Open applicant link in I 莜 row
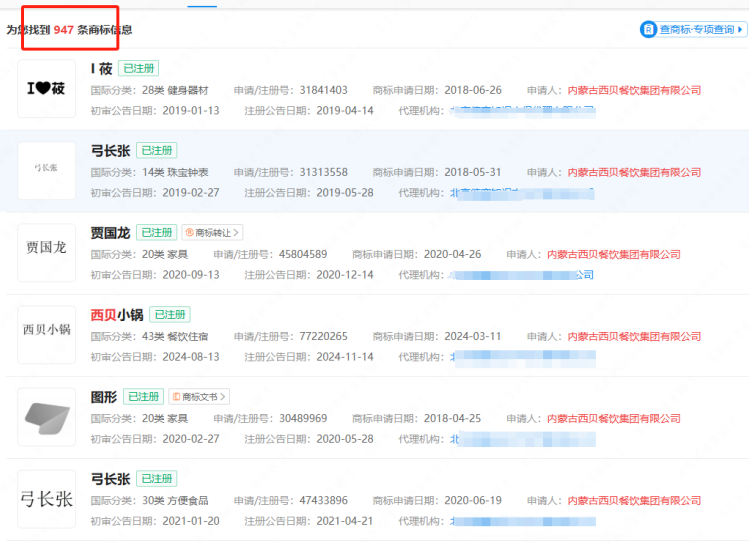Screen dimensions: 749x543 (x=634, y=90)
